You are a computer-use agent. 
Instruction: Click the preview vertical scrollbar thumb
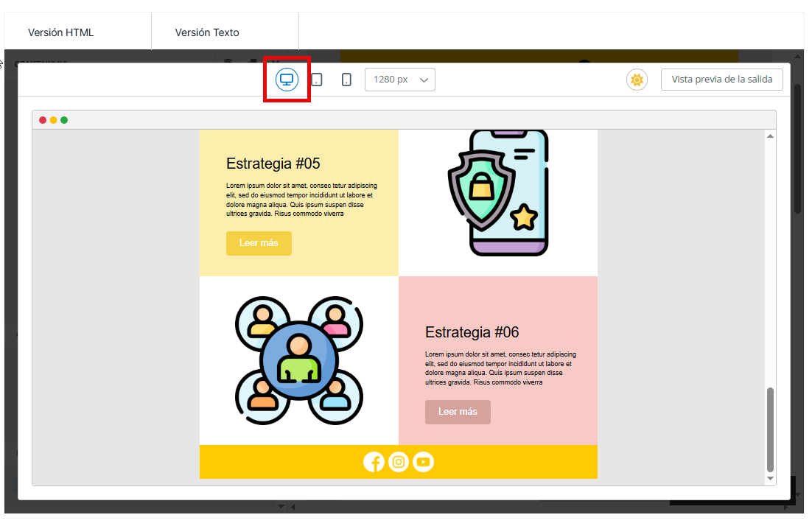[x=771, y=429]
